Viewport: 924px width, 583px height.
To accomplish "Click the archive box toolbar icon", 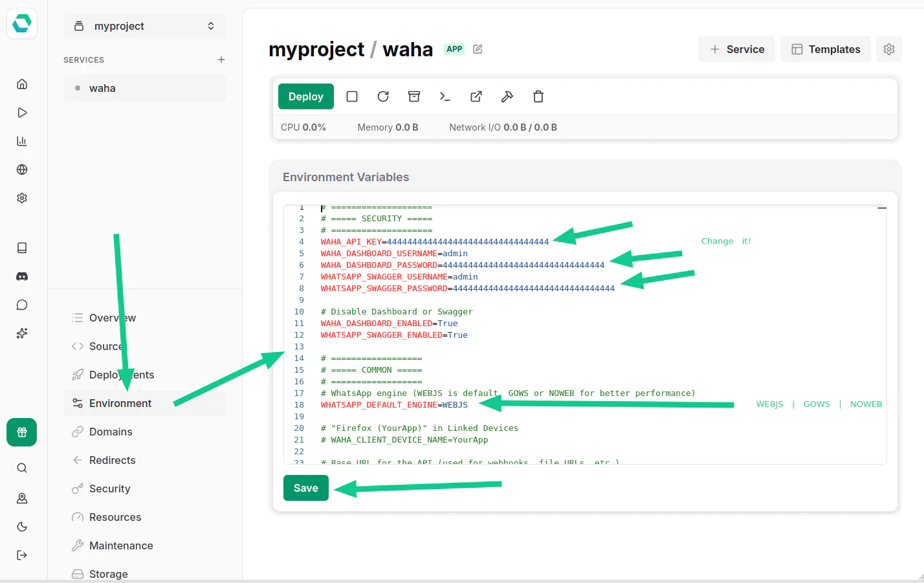I will tap(414, 96).
